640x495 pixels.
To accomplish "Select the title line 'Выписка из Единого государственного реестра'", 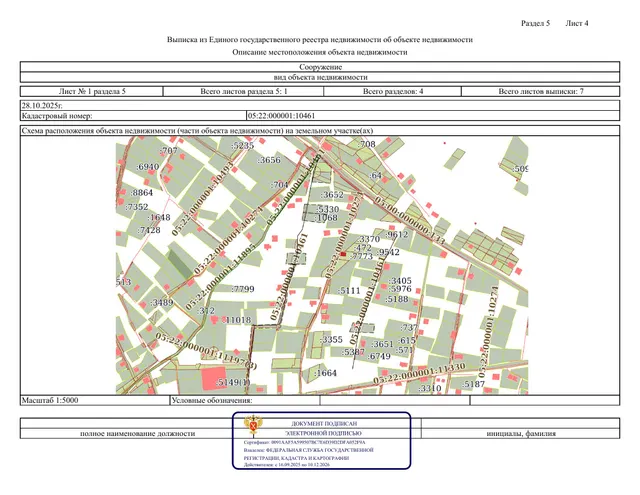I will (320, 40).
